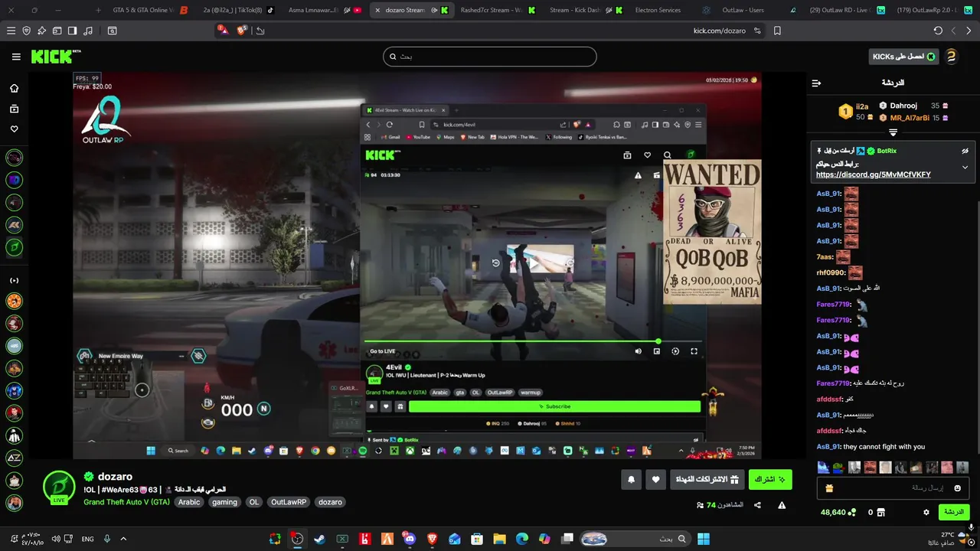Switch to the TikTok browser tab

(237, 10)
